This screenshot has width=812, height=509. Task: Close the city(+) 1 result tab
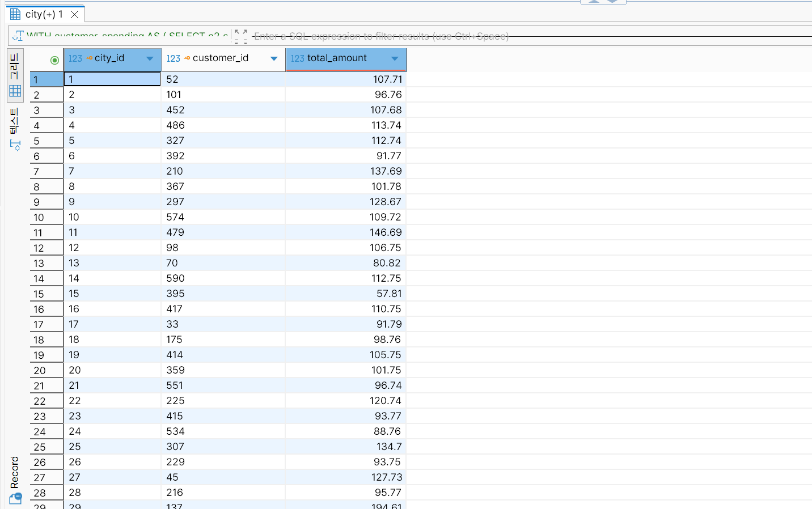[x=74, y=14]
